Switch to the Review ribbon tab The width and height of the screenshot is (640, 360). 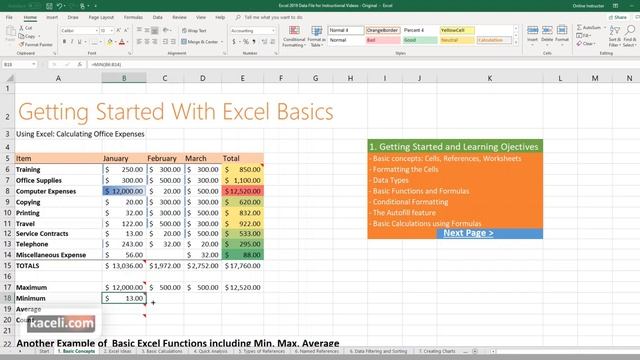(x=179, y=18)
